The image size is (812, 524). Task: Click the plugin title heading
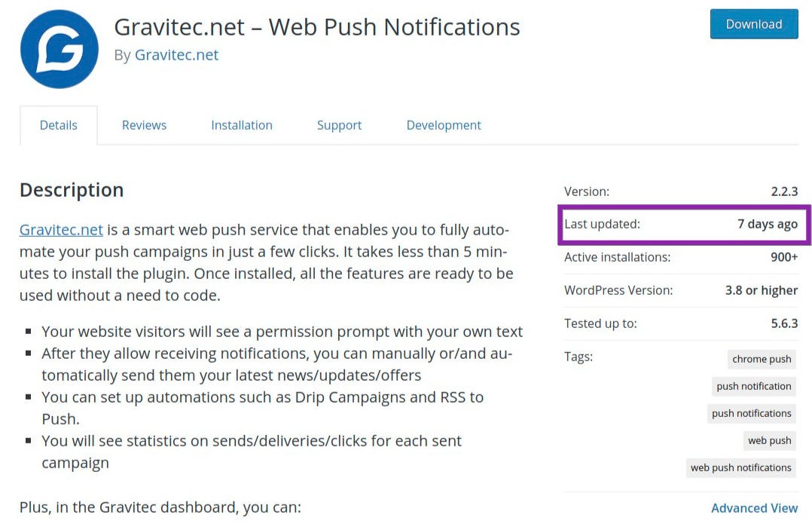(317, 27)
